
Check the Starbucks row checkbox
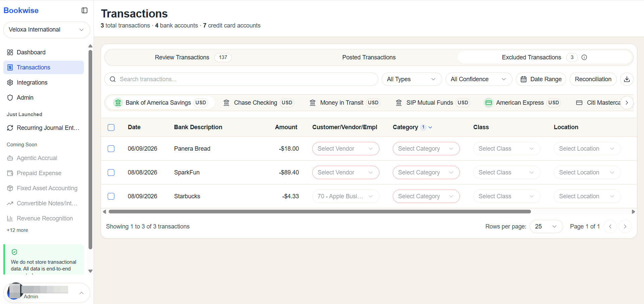tap(111, 196)
